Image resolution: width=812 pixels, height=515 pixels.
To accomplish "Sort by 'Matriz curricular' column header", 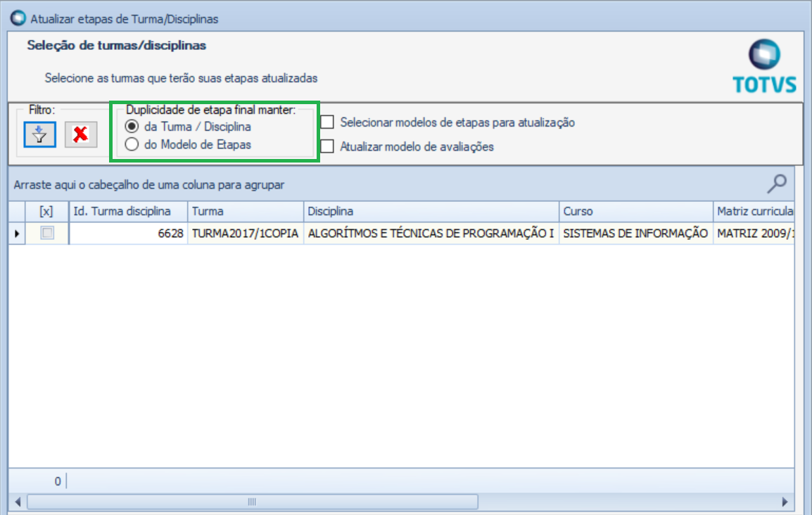I will 754,211.
